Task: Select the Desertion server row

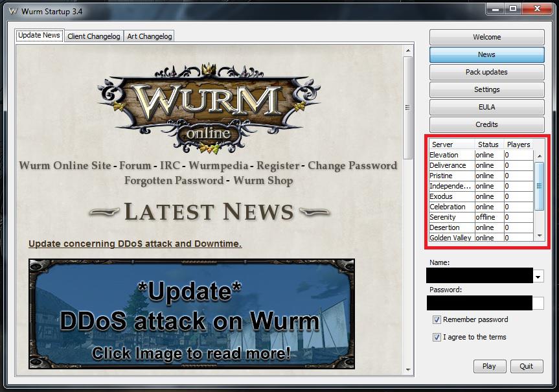Action: pyautogui.click(x=481, y=227)
